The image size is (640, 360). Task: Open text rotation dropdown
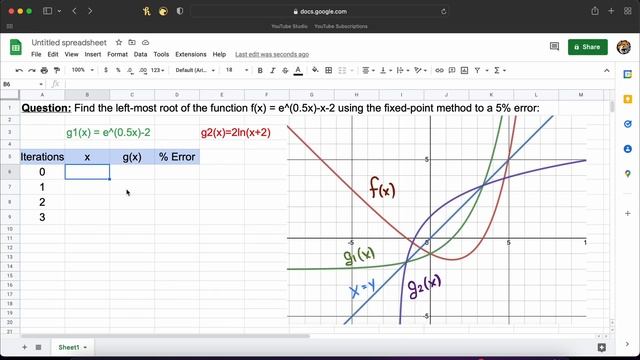420,71
